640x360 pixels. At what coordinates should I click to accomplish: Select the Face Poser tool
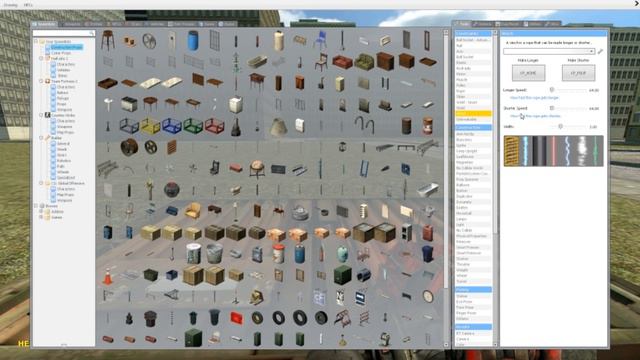[x=473, y=307]
